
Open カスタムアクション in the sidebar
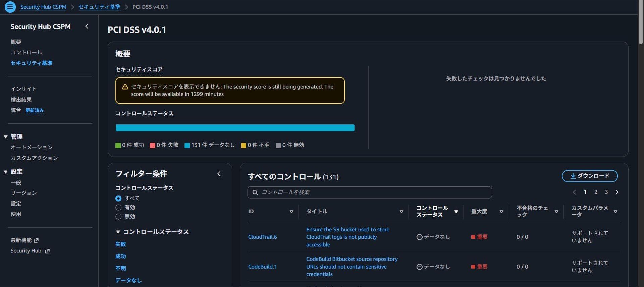tap(34, 158)
